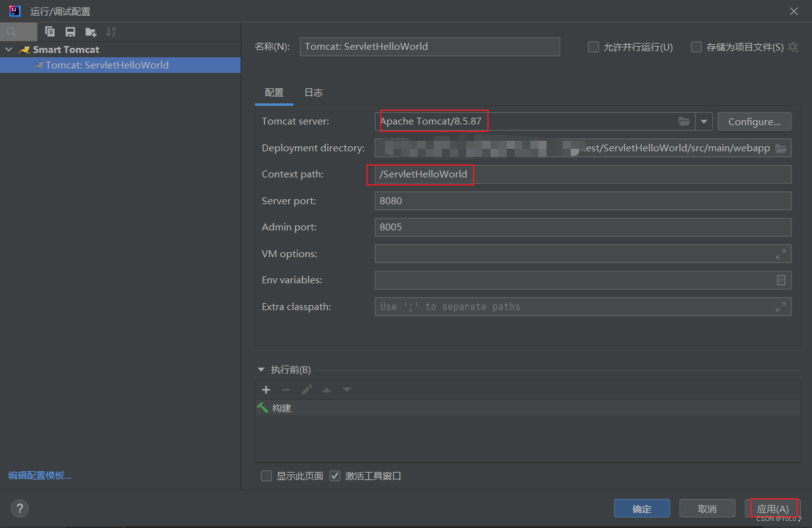Image resolution: width=812 pixels, height=528 pixels.
Task: Confirm with the 确定 button
Action: point(642,509)
